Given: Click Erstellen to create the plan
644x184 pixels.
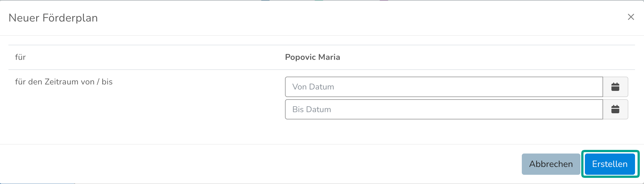Looking at the screenshot, I should (x=610, y=164).
